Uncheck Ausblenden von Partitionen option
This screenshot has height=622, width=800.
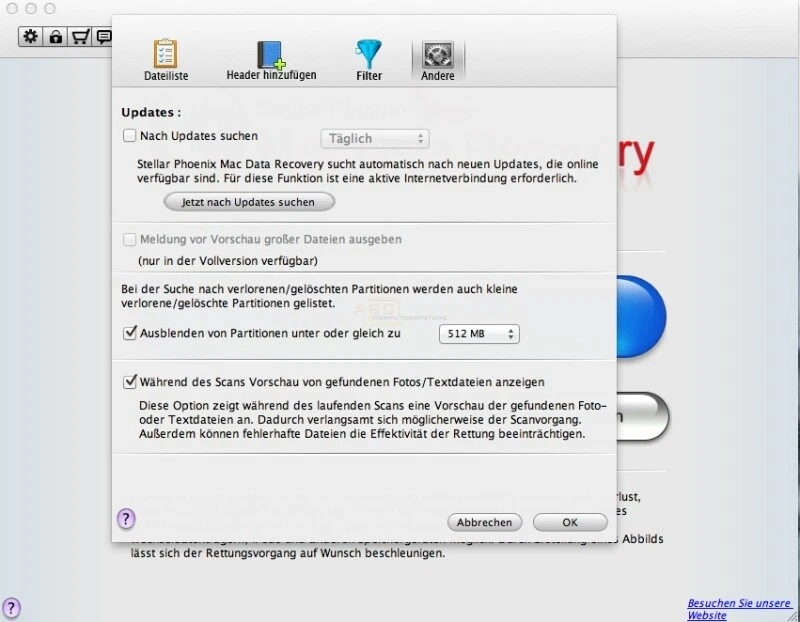tap(129, 333)
